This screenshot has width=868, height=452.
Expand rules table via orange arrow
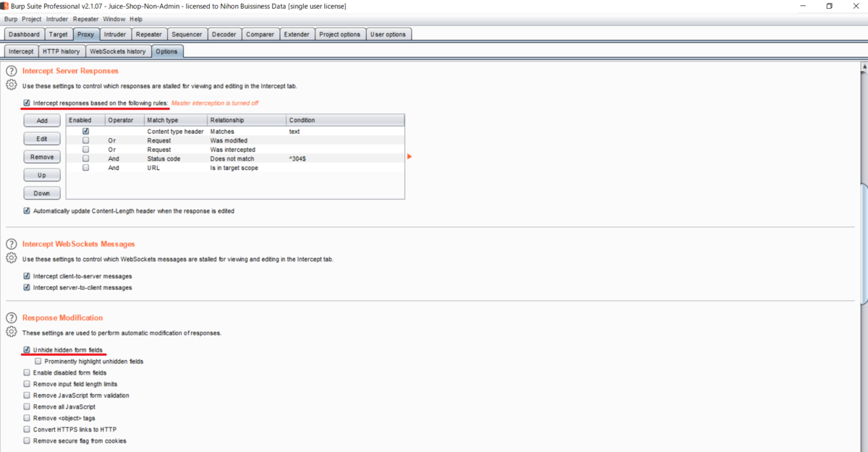point(410,156)
